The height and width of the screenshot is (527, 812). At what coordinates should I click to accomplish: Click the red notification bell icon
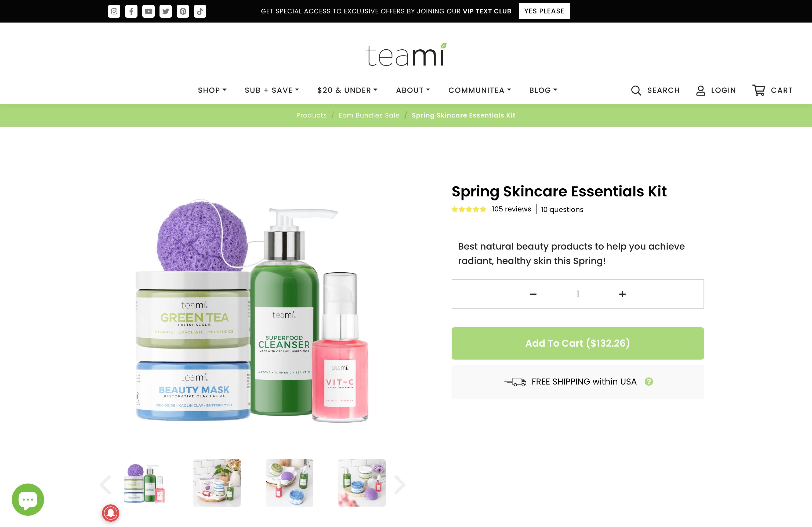pyautogui.click(x=111, y=513)
